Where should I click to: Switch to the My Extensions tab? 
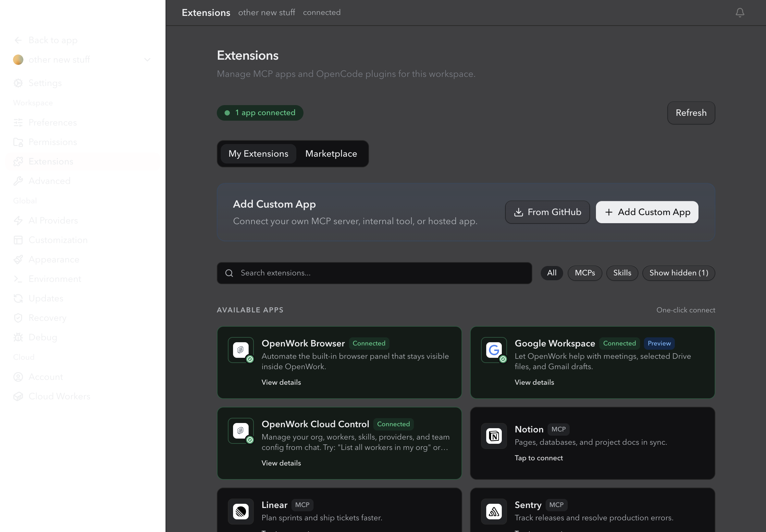coord(258,154)
